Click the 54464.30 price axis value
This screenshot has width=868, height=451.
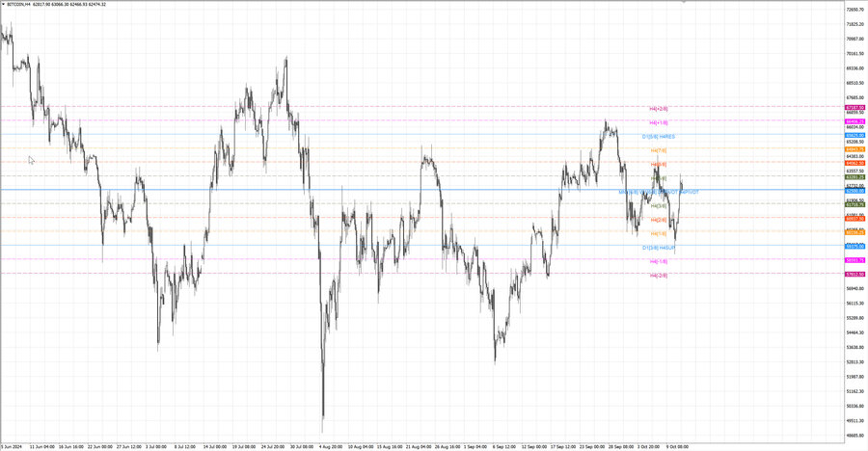click(855, 332)
